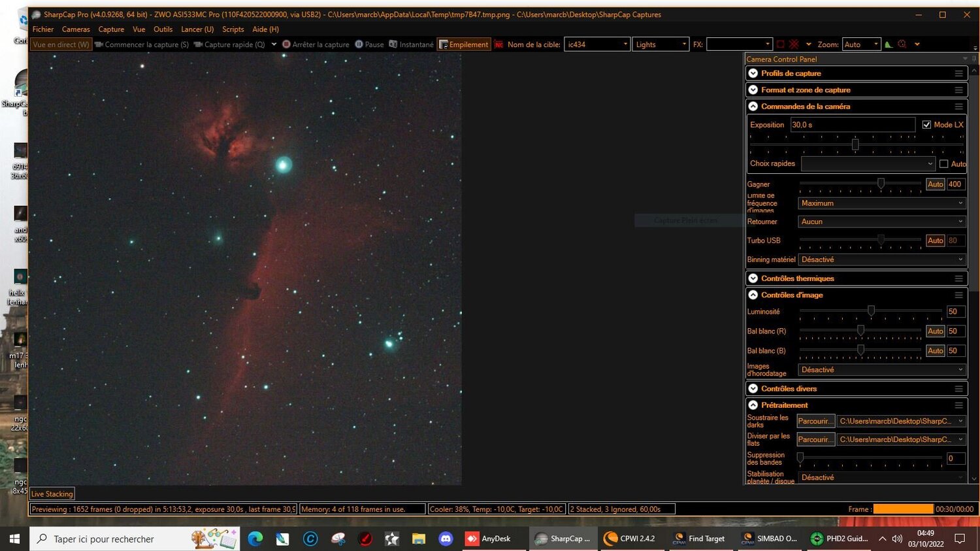The width and height of the screenshot is (980, 551).
Task: Expand the Contrôles thermiques section
Action: pyautogui.click(x=753, y=278)
